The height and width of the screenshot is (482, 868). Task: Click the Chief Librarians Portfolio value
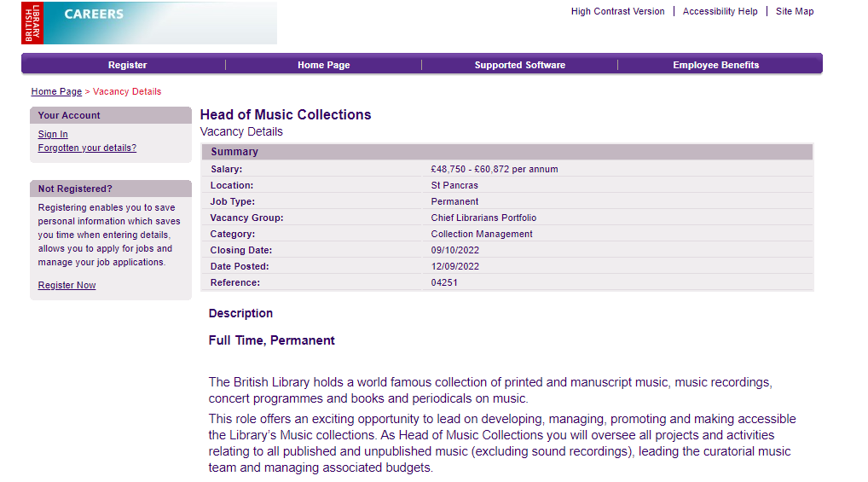click(483, 218)
